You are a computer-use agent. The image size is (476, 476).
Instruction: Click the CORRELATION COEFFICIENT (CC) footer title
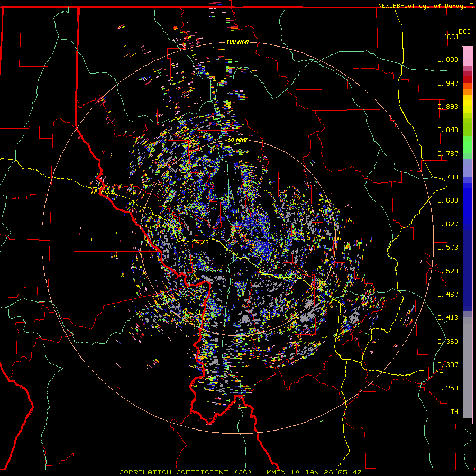[x=186, y=472]
